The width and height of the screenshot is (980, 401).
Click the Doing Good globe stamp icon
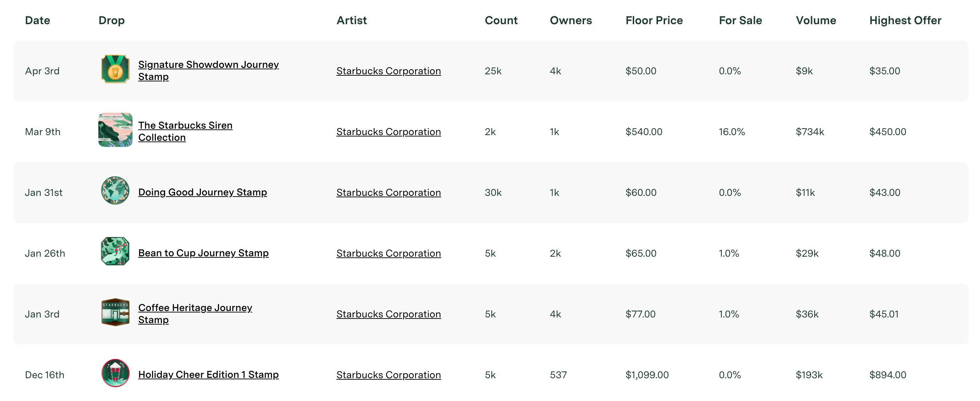(x=115, y=191)
